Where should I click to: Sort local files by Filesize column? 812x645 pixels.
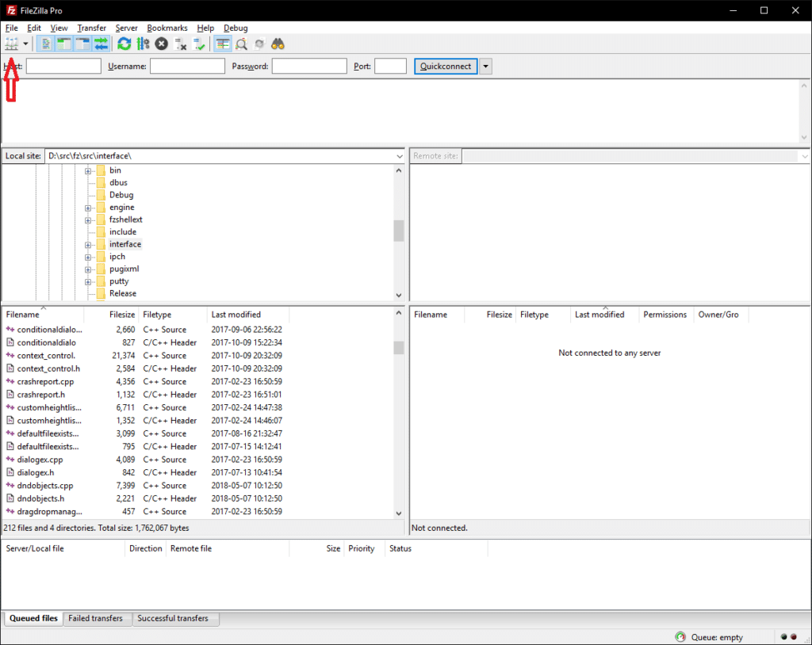pos(111,315)
